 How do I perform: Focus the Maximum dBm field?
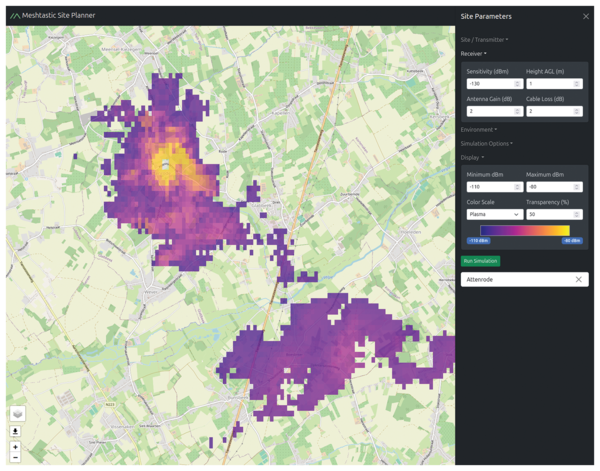point(548,187)
